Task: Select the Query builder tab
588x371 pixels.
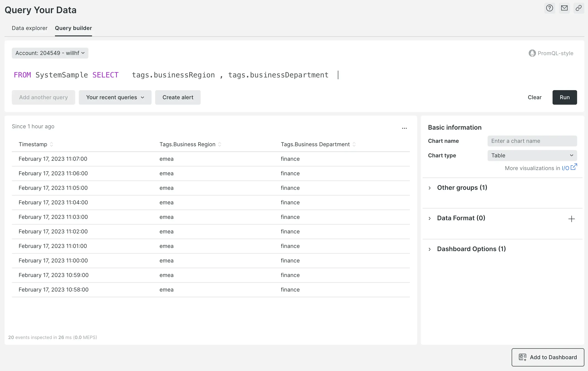Action: [x=73, y=28]
